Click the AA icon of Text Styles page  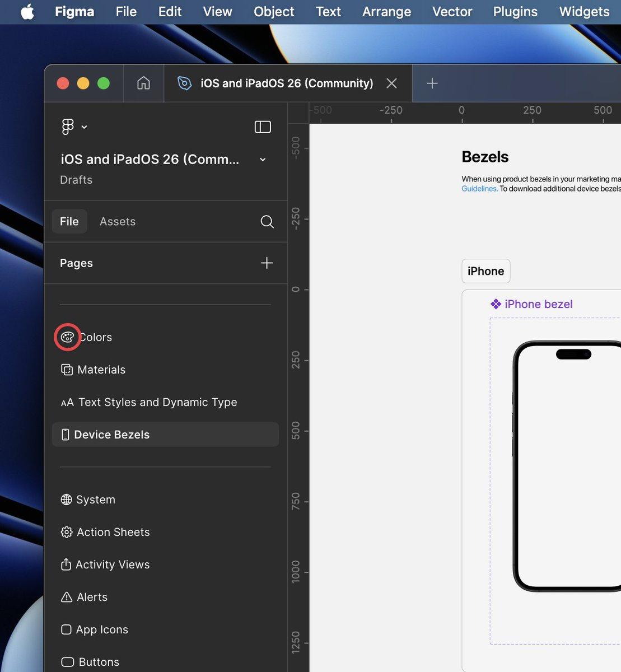(x=67, y=403)
